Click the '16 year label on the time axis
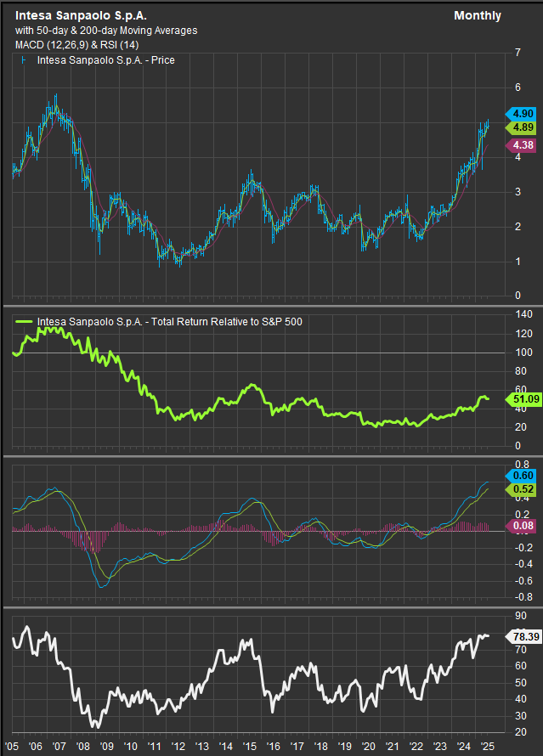This screenshot has height=756, width=543. [274, 747]
